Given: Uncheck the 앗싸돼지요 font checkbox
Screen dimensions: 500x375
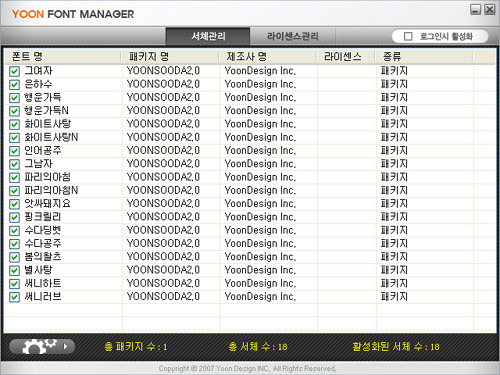Looking at the screenshot, I should [x=14, y=204].
